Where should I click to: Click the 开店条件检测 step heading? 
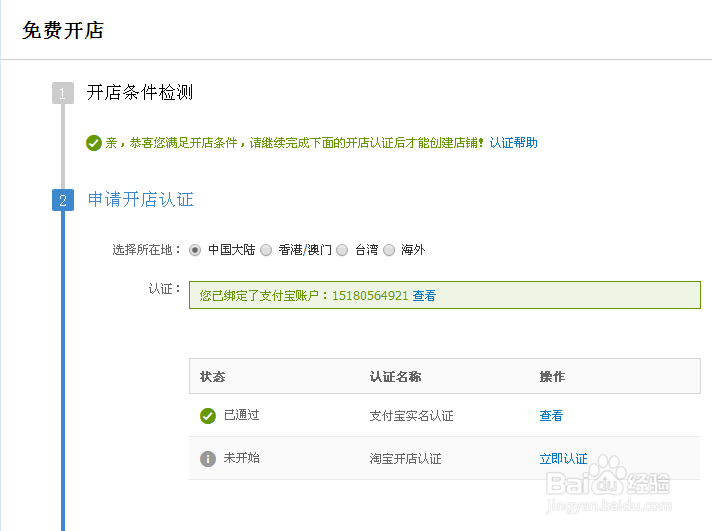pos(139,93)
